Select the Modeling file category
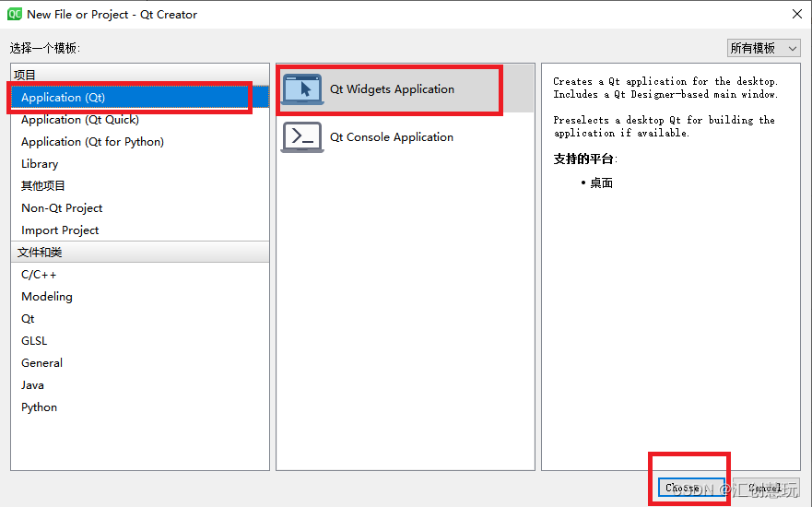Screen dimensions: 812x507 140,297
